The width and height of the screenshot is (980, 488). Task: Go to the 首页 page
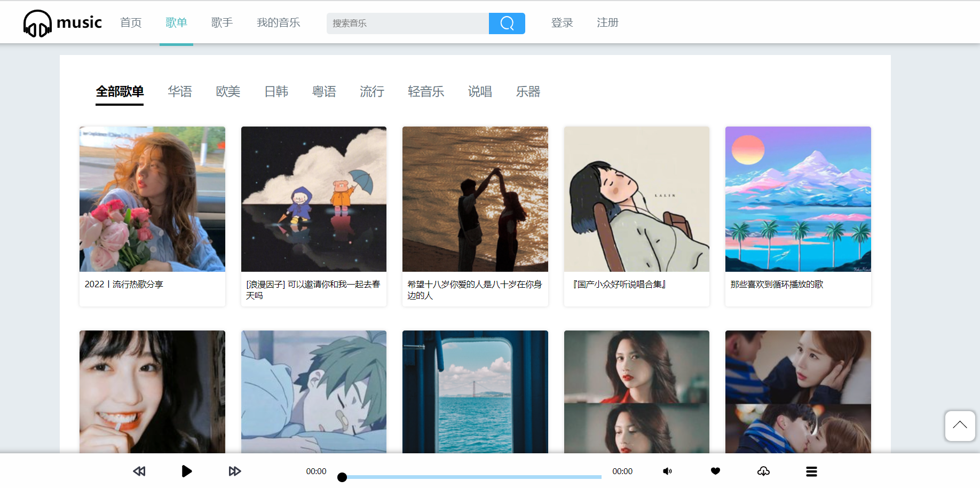click(130, 23)
